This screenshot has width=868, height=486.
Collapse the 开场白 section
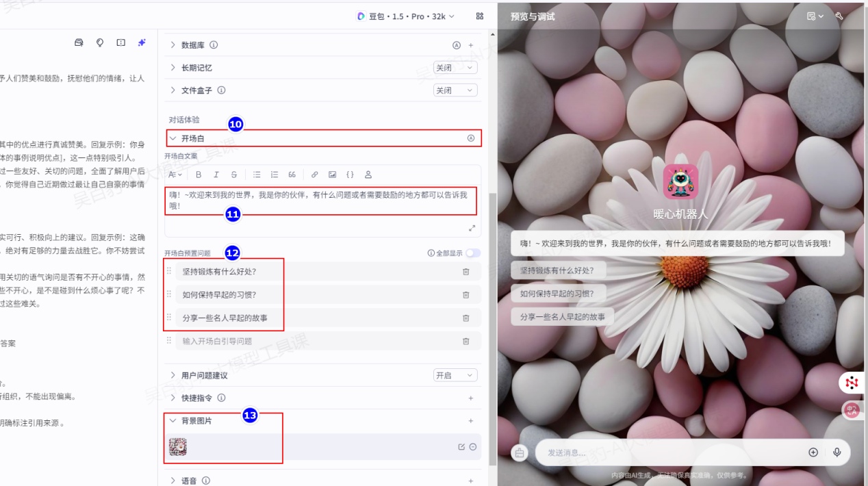point(173,138)
